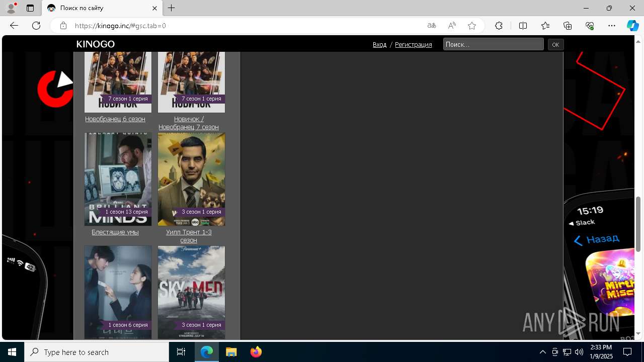Select Новобранец 7 сезон poster thumbnail

pyautogui.click(x=191, y=82)
